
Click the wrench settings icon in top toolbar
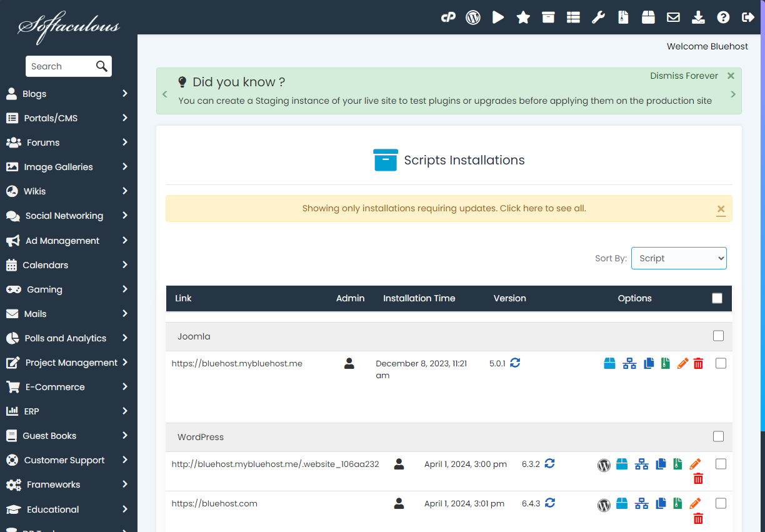click(598, 18)
